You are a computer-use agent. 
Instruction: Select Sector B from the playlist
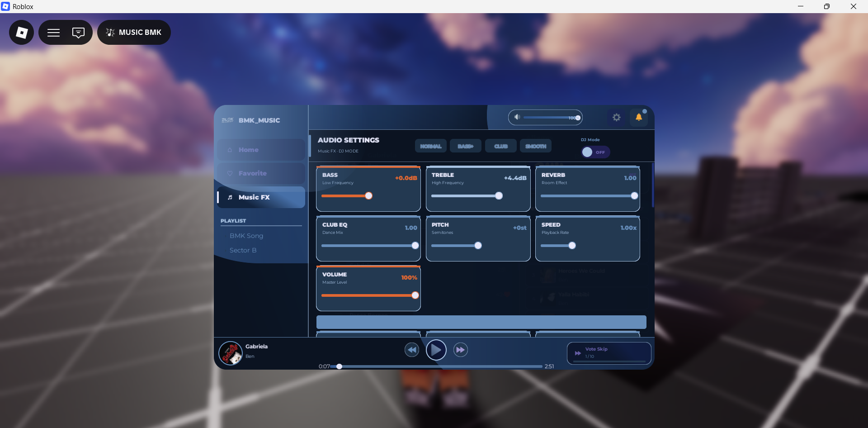tap(243, 250)
